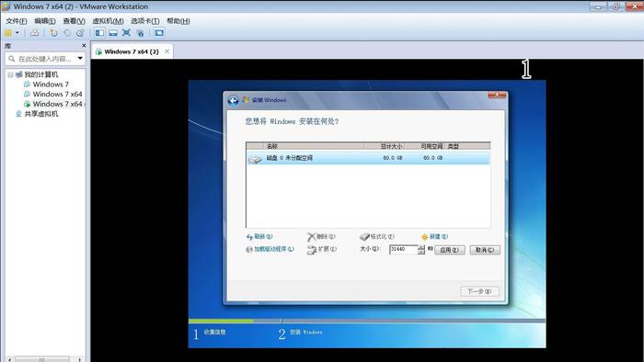Click the partition size input field
The width and height of the screenshot is (644, 362).
pos(403,249)
